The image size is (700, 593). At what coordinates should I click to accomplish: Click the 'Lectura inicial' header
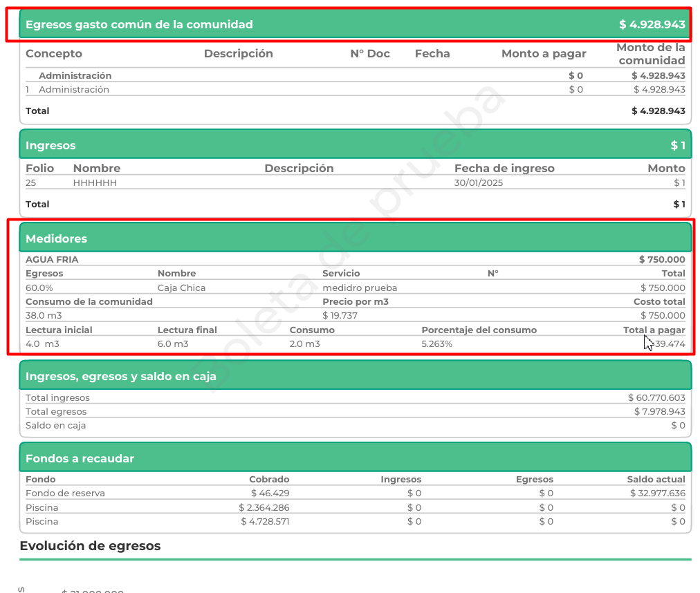pyautogui.click(x=59, y=330)
